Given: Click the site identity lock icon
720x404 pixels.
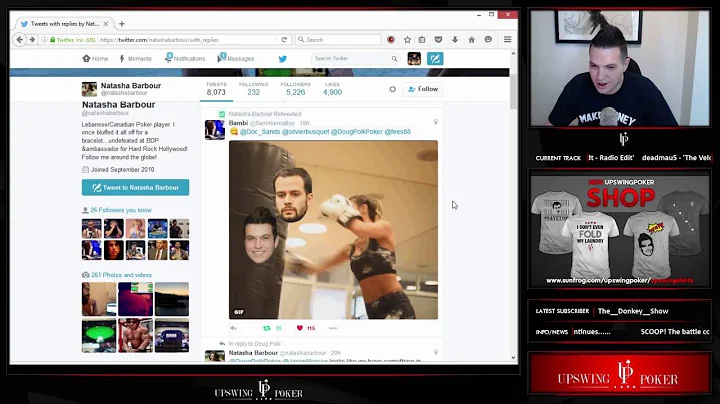Looking at the screenshot, I should click(x=52, y=40).
